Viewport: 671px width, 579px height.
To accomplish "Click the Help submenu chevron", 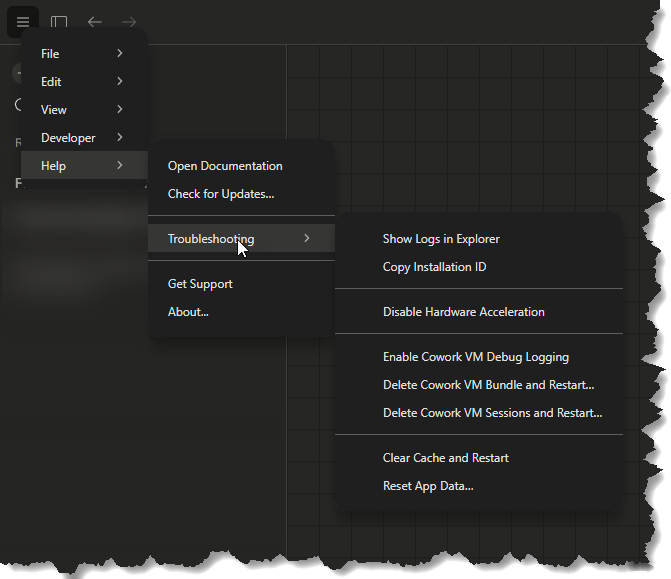I will click(x=120, y=165).
